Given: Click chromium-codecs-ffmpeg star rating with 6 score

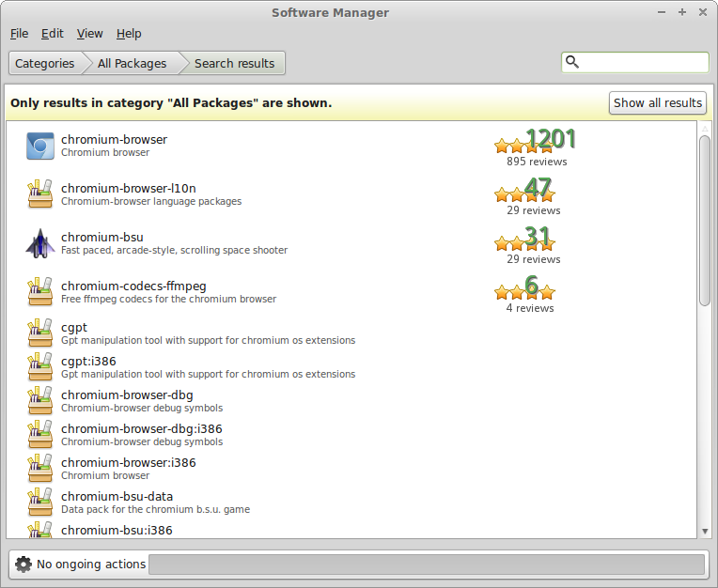Looking at the screenshot, I should [x=524, y=287].
